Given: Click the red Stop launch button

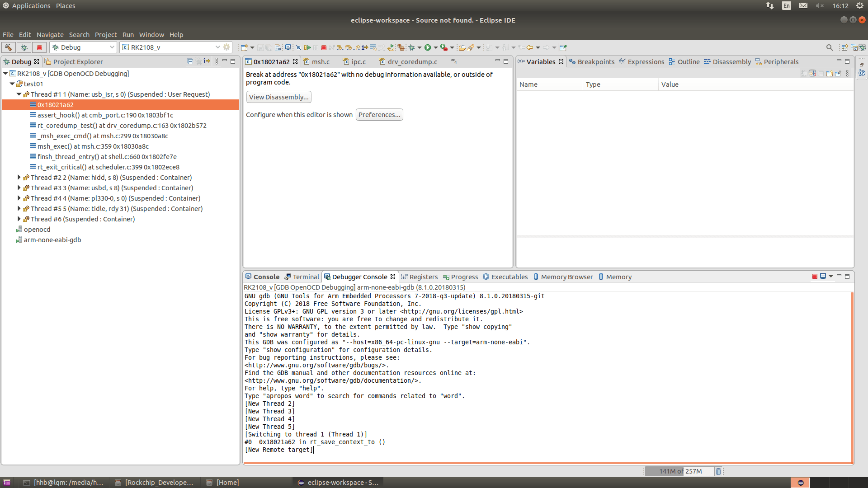Looking at the screenshot, I should pos(39,47).
